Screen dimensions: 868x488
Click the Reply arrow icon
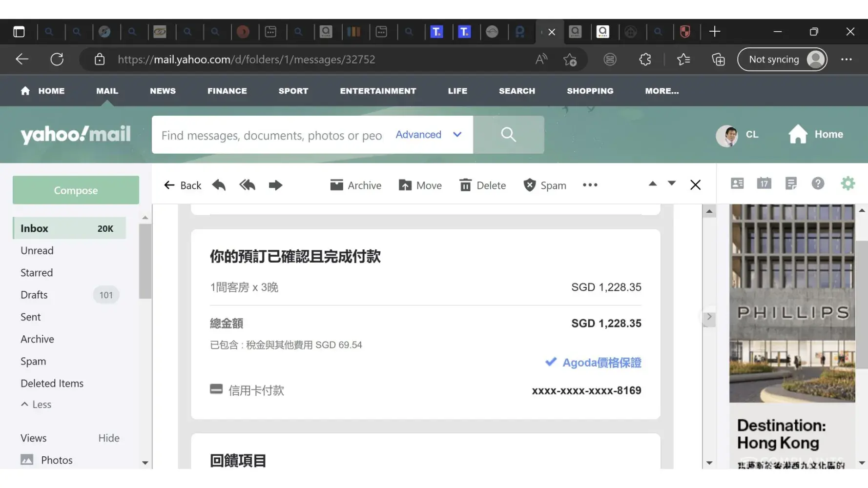(219, 185)
